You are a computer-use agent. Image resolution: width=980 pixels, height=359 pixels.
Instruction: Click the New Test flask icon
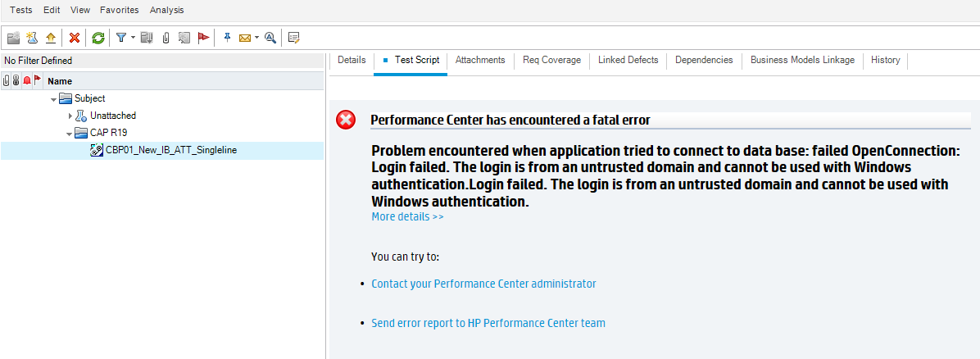pyautogui.click(x=32, y=39)
